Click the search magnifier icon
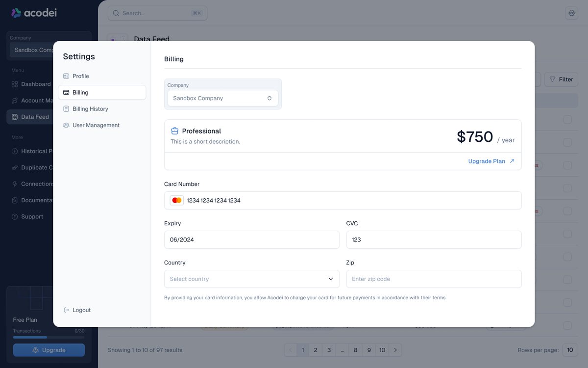This screenshot has width=588, height=368. click(x=116, y=13)
